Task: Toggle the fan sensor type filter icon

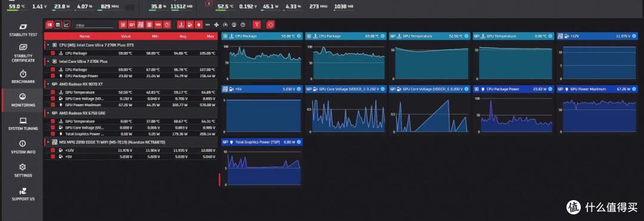Action: [x=216, y=24]
